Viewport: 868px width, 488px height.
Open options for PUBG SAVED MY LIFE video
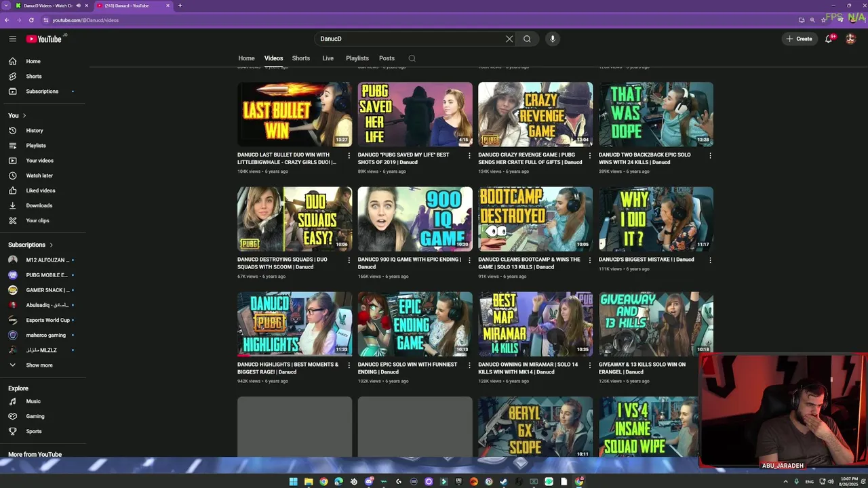click(469, 155)
